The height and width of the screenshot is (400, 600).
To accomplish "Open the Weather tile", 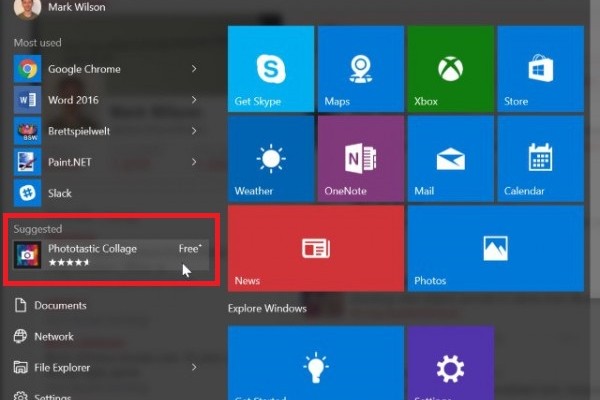I will (271, 158).
